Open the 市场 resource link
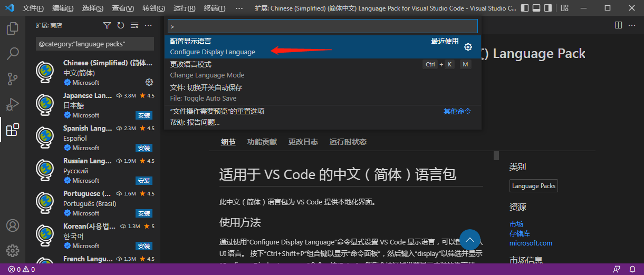 tap(516, 224)
